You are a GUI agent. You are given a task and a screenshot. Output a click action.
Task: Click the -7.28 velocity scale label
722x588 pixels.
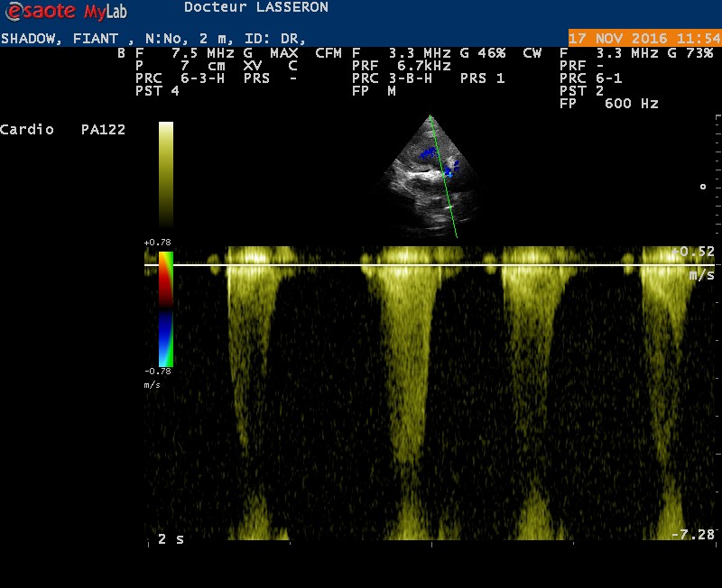coord(693,534)
